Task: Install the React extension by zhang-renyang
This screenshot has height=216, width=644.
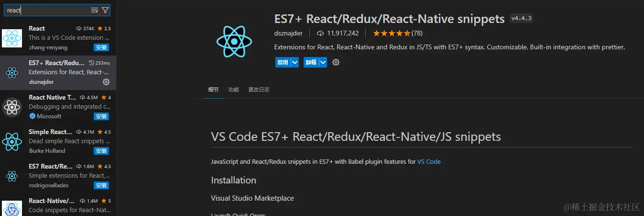Action: [101, 47]
